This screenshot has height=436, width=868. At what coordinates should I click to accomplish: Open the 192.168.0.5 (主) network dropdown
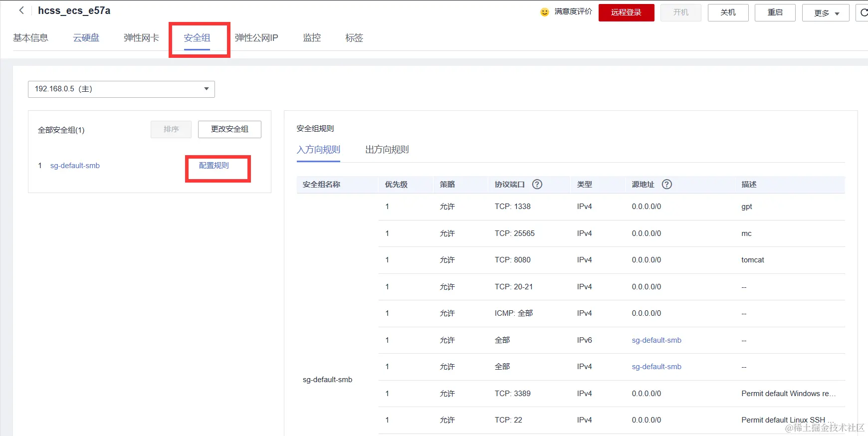pos(121,89)
